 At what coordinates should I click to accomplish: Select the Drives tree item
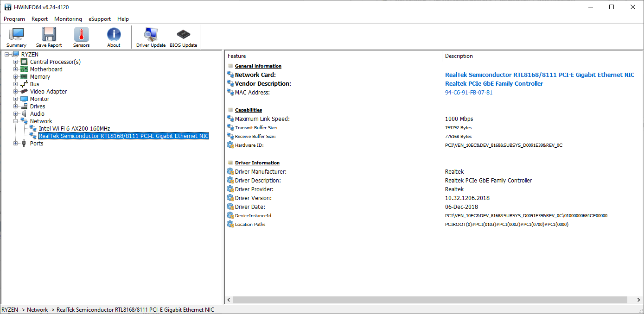38,107
